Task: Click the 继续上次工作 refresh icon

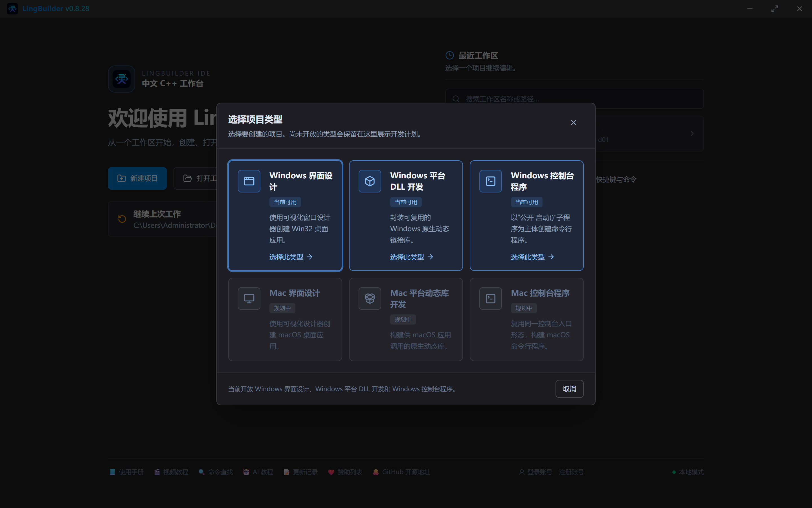Action: (x=122, y=219)
